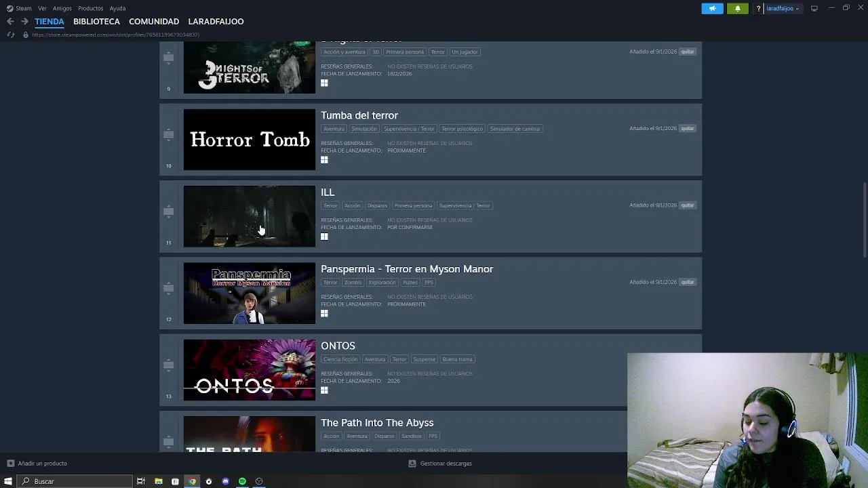The image size is (868, 488).
Task: Select the Terror psicológico tag on Tumba del terror
Action: [462, 129]
